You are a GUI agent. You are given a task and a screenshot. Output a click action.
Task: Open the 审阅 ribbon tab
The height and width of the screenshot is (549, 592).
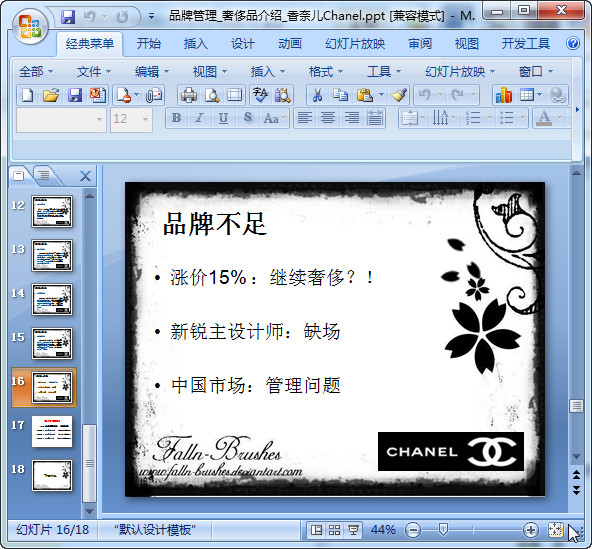420,44
